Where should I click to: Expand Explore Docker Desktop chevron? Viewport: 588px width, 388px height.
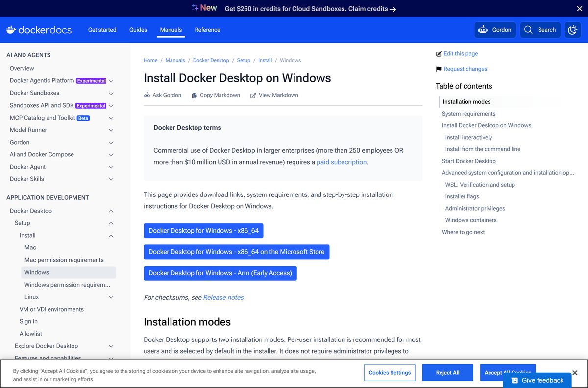pos(111,346)
